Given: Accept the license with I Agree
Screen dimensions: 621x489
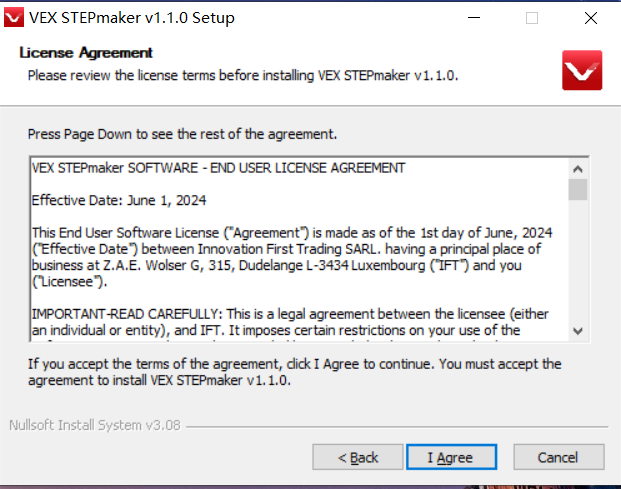Looking at the screenshot, I should click(x=450, y=457).
